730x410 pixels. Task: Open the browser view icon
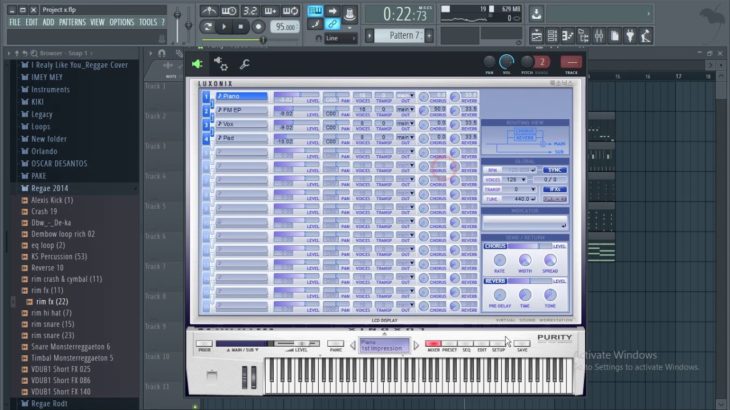pos(583,36)
